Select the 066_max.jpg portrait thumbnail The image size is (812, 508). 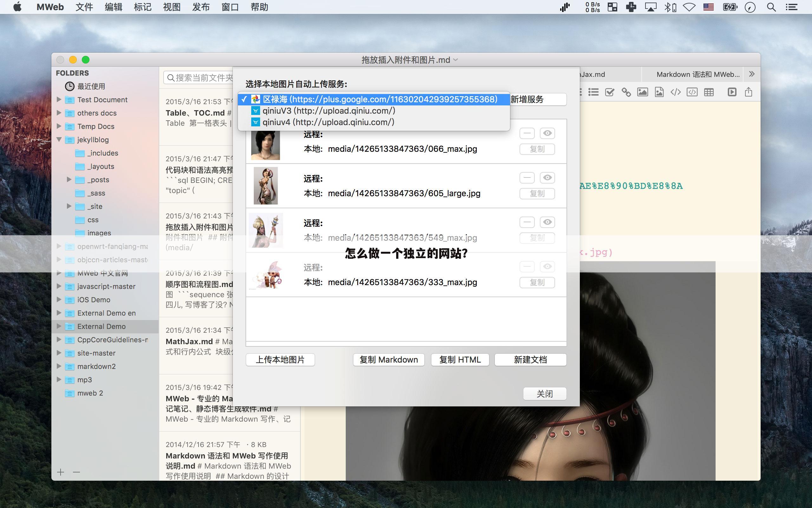[265, 145]
